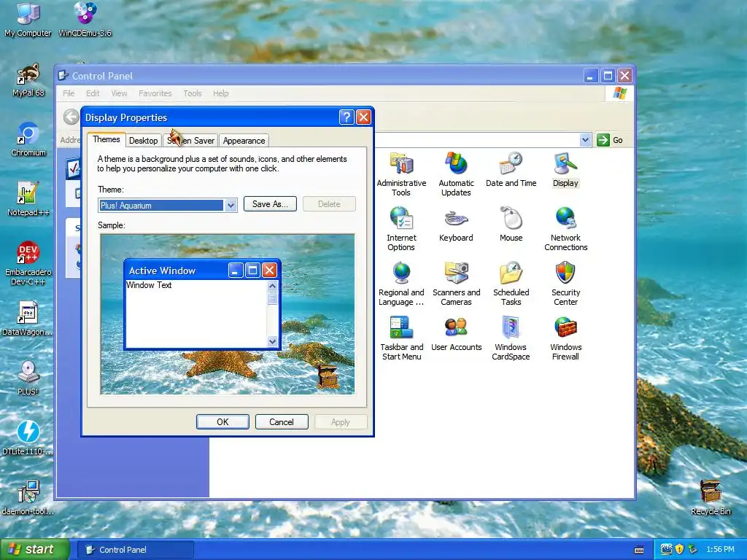Select the DataWagon desktop shortcut

[28, 319]
